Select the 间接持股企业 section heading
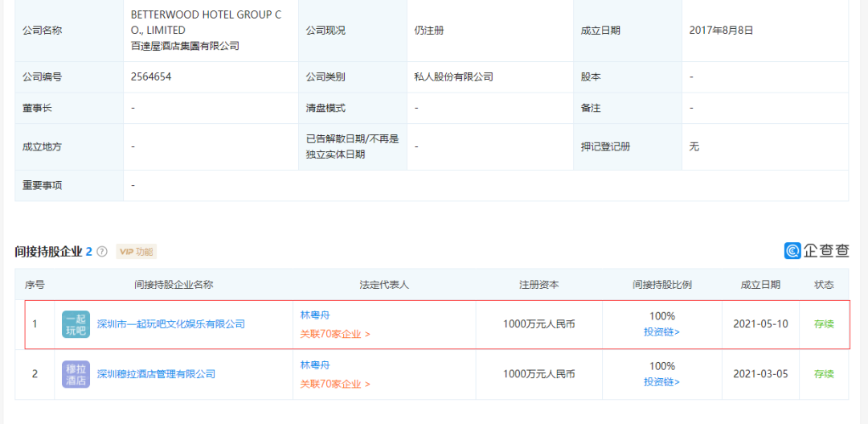Image resolution: width=868 pixels, height=424 pixels. coord(49,252)
